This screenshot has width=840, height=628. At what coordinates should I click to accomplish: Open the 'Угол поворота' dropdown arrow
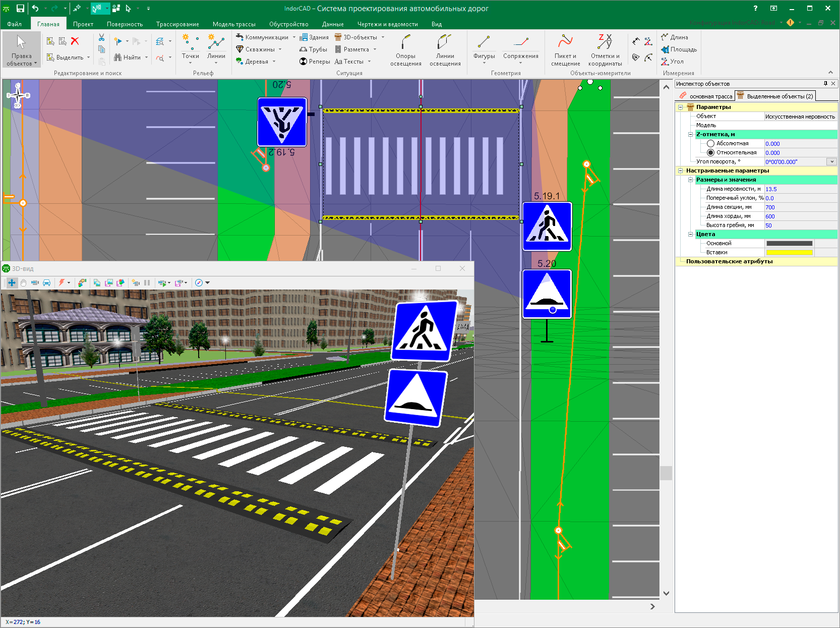(x=832, y=162)
